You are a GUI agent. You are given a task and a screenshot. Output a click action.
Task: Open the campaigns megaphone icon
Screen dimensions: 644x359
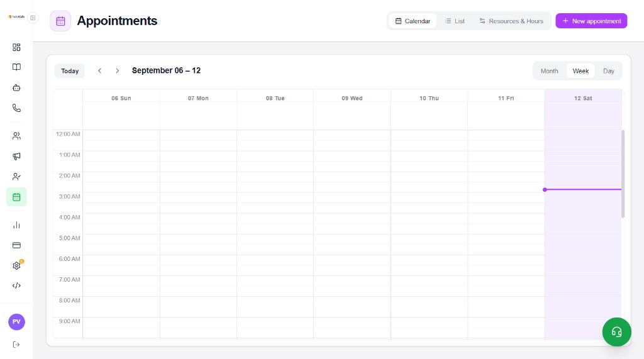16,156
